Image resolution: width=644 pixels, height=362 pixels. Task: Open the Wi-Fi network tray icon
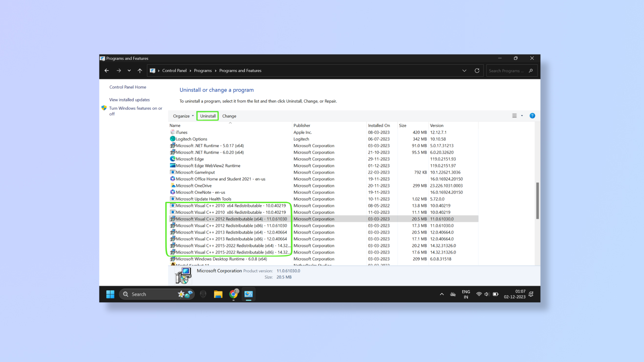coord(479,294)
